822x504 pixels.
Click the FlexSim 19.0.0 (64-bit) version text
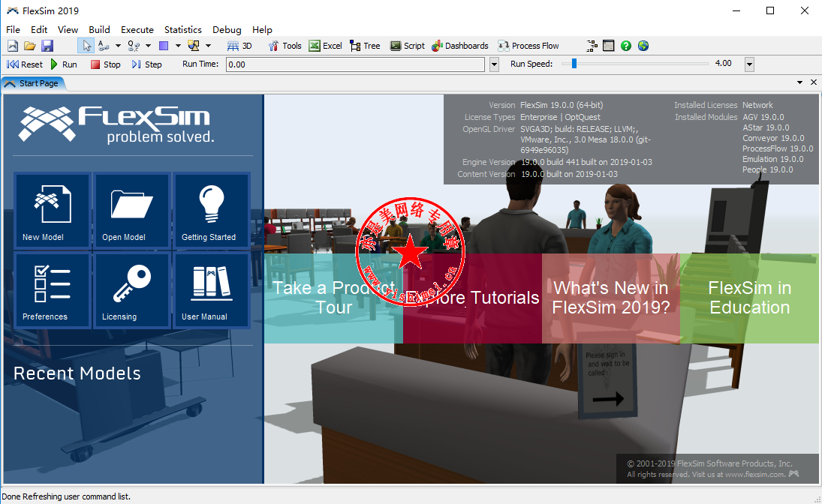coord(562,105)
